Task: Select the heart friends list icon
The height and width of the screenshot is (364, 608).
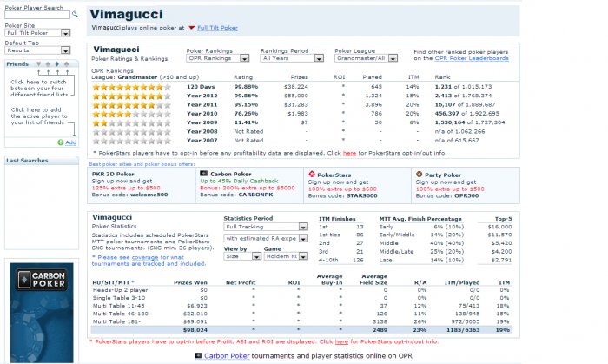Action: [39, 64]
